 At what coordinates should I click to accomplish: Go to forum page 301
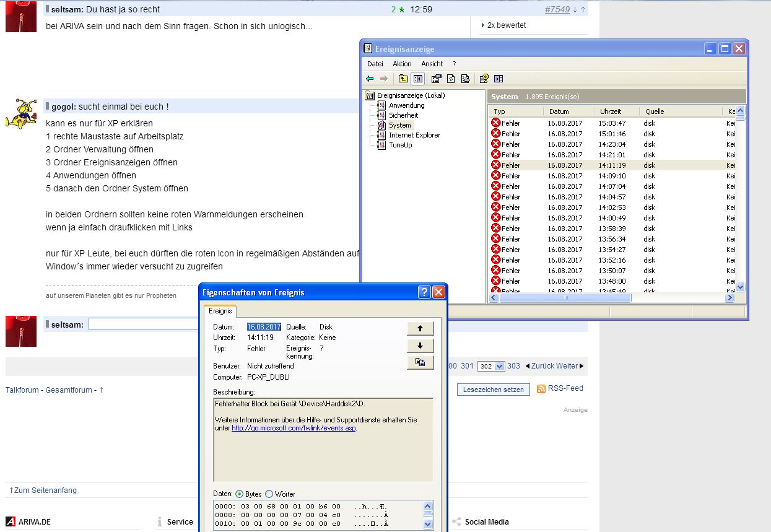[467, 366]
